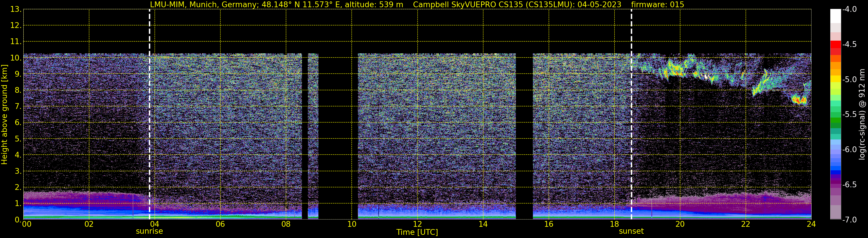Click the time axis tick label 06

pyautogui.click(x=220, y=224)
